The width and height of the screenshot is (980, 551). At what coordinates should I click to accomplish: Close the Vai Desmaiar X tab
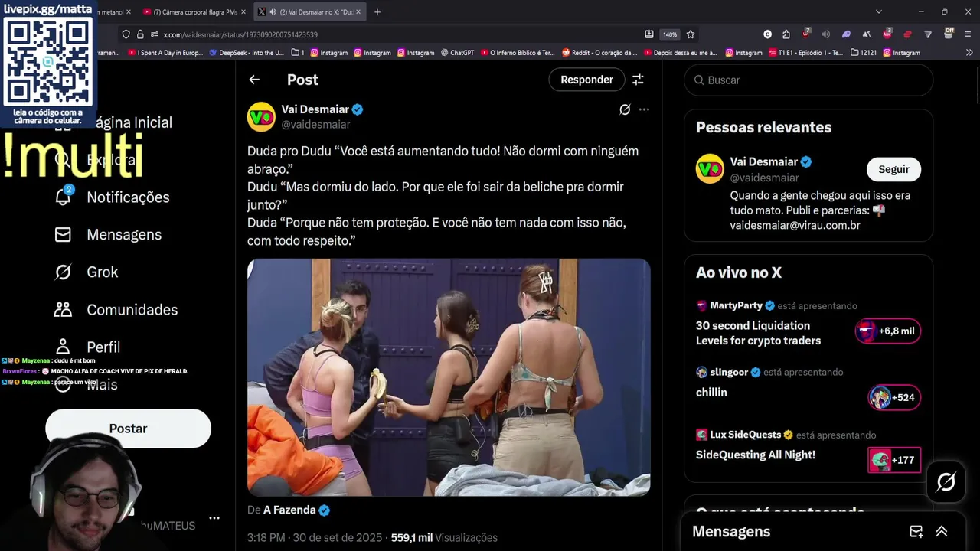click(x=358, y=12)
